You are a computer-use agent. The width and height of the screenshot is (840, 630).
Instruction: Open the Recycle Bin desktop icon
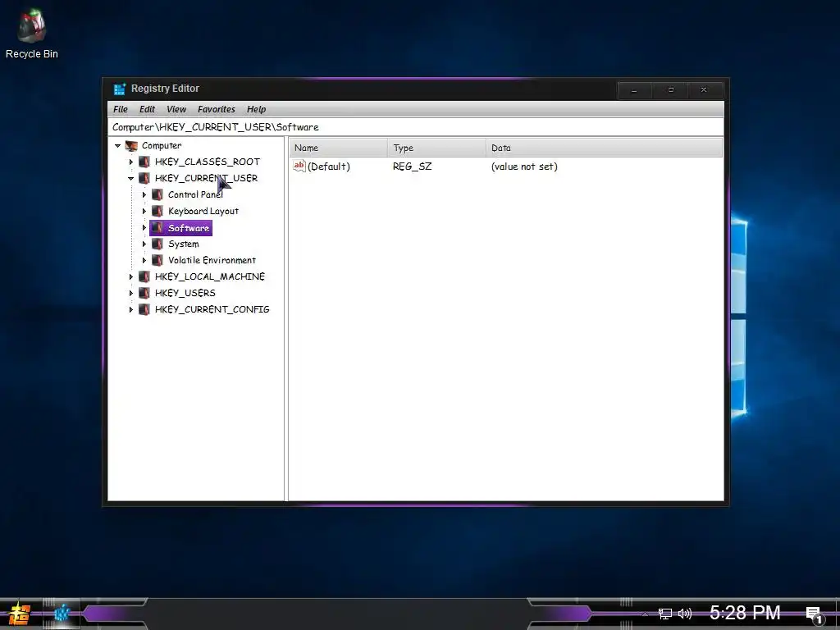(31, 33)
